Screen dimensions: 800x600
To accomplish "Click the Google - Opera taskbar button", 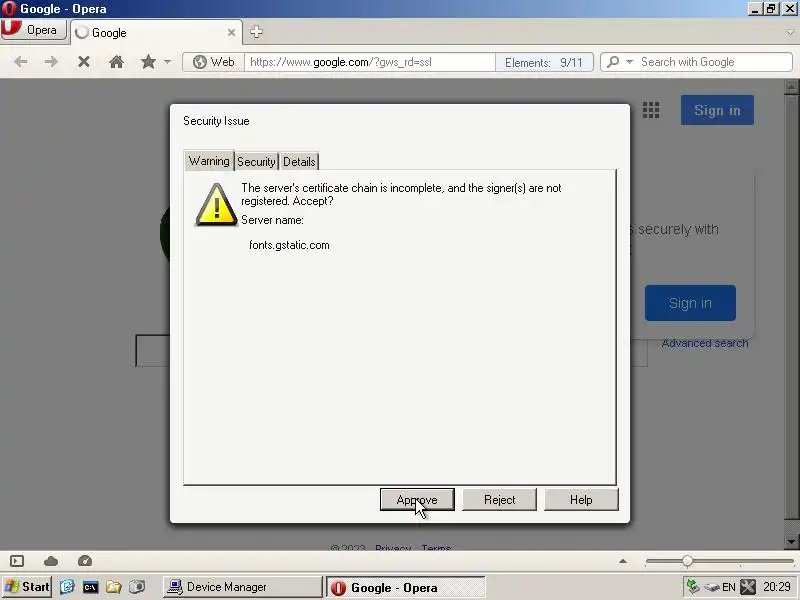I will [x=406, y=587].
